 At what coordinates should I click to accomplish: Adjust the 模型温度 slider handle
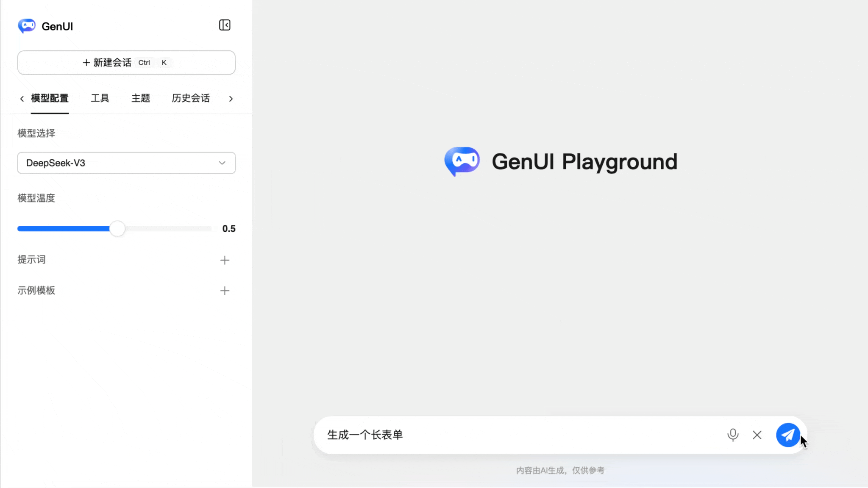pos(118,228)
